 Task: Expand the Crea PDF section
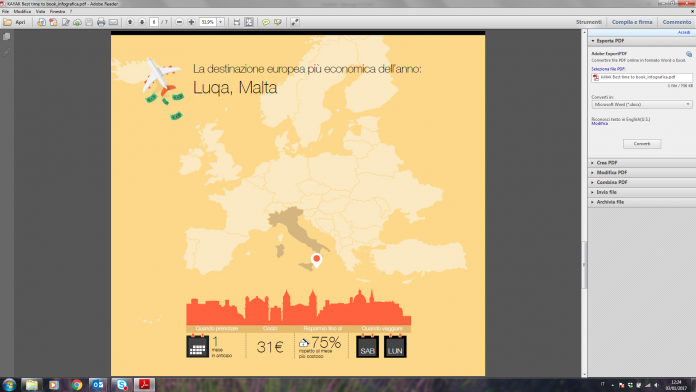[641, 163]
